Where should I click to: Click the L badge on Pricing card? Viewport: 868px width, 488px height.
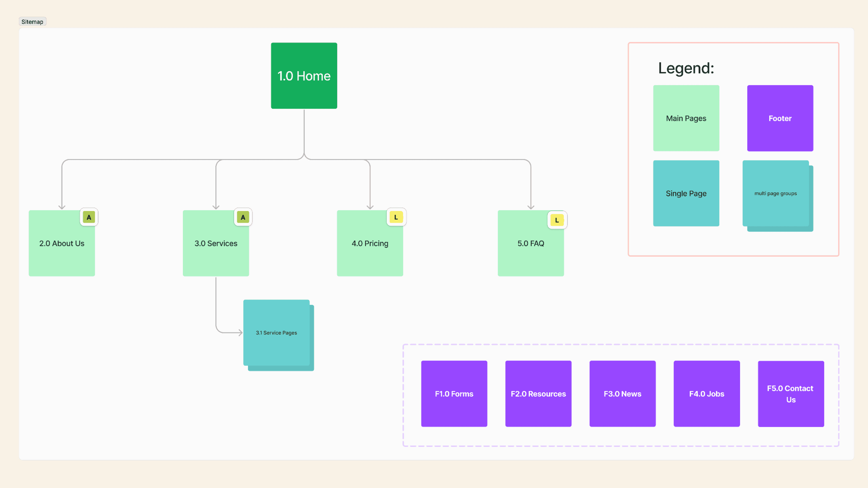(396, 217)
